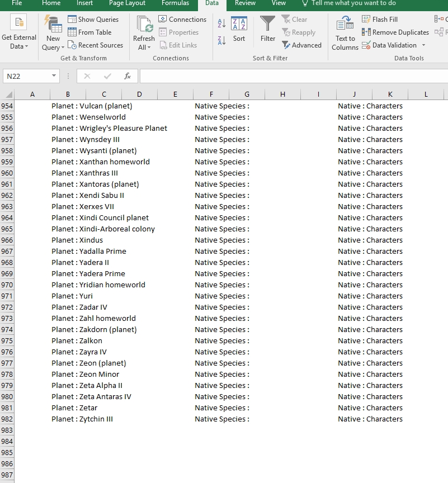Screen dimensions: 448x483
Task: Select column B header
Action: [x=68, y=94]
